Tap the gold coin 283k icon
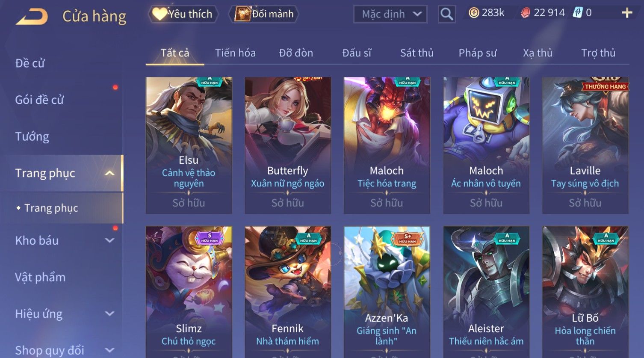 (473, 13)
